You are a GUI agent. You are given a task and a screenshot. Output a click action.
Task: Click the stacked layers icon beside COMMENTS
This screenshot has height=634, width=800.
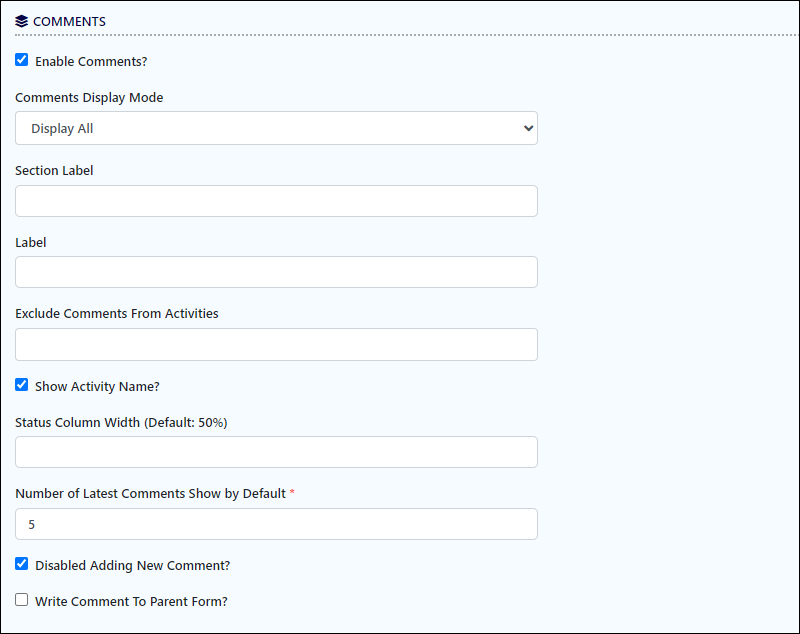[21, 21]
